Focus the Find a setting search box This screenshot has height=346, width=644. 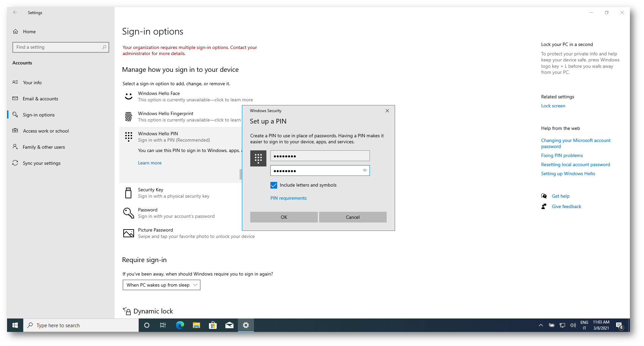[x=61, y=47]
